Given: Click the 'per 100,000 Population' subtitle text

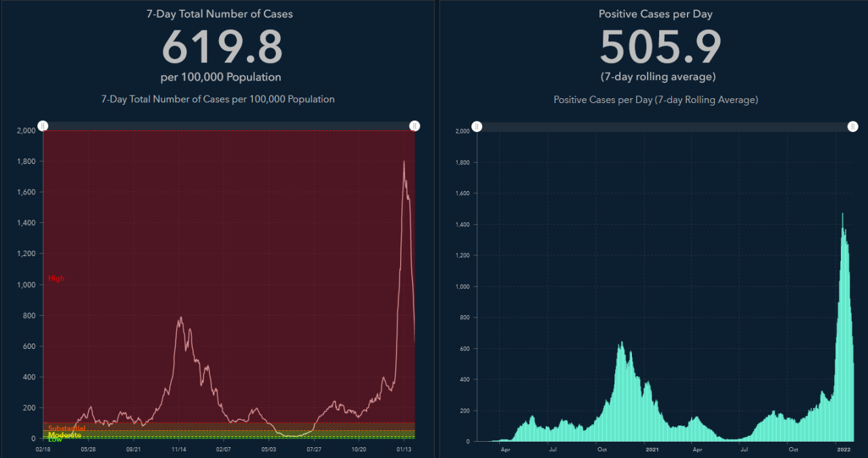Looking at the screenshot, I should pyautogui.click(x=220, y=77).
